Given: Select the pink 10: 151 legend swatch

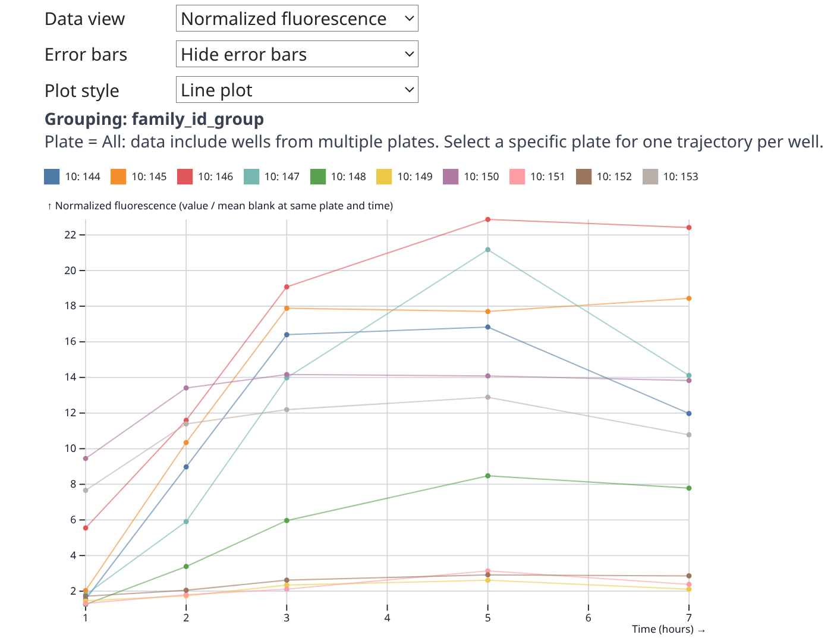Looking at the screenshot, I should [x=517, y=177].
